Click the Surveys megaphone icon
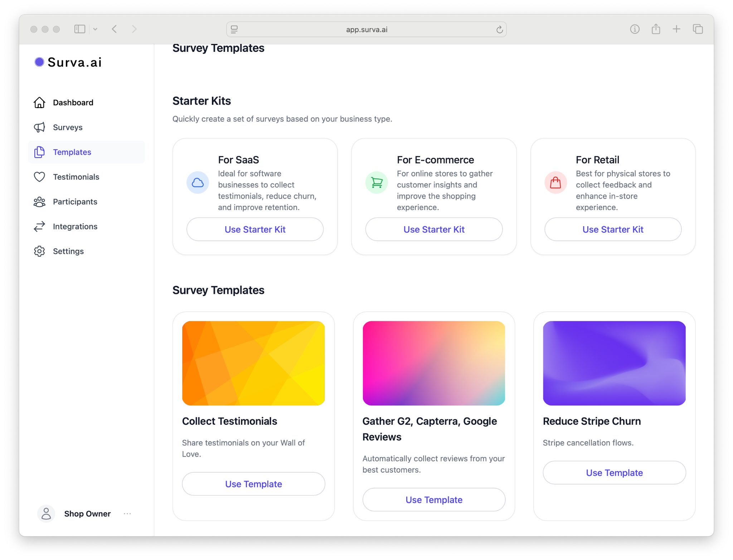The image size is (733, 560). [x=39, y=127]
